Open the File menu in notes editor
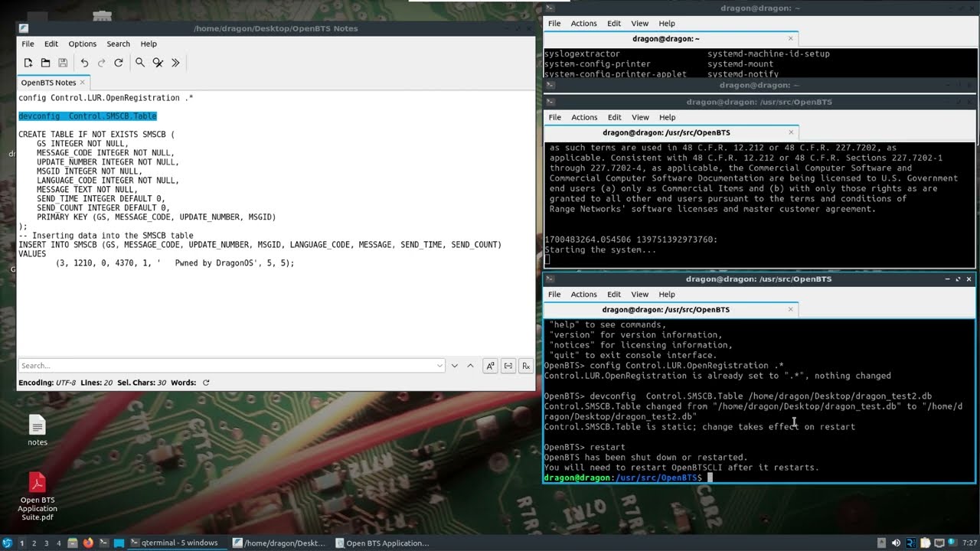 (28, 44)
